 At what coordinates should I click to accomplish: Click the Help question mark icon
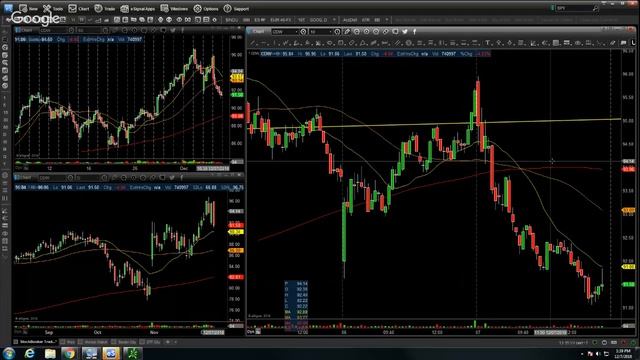click(227, 8)
